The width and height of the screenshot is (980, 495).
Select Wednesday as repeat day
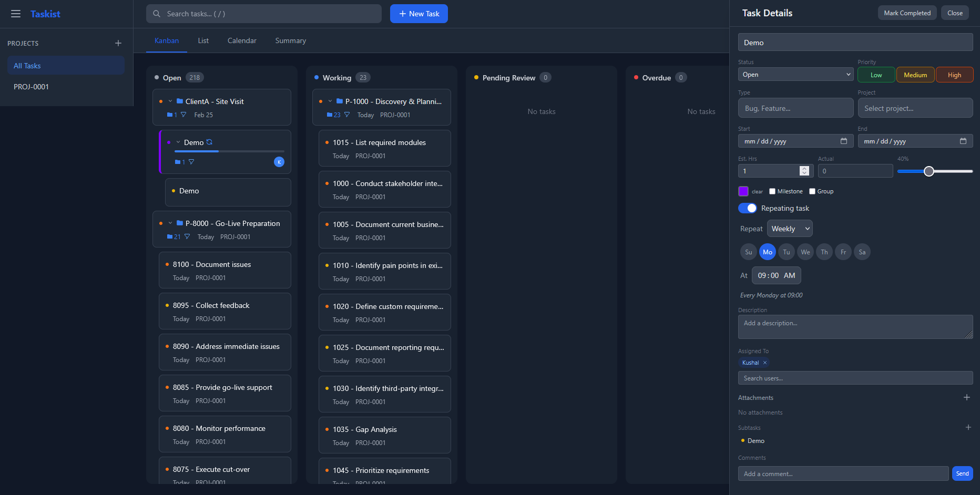point(805,252)
